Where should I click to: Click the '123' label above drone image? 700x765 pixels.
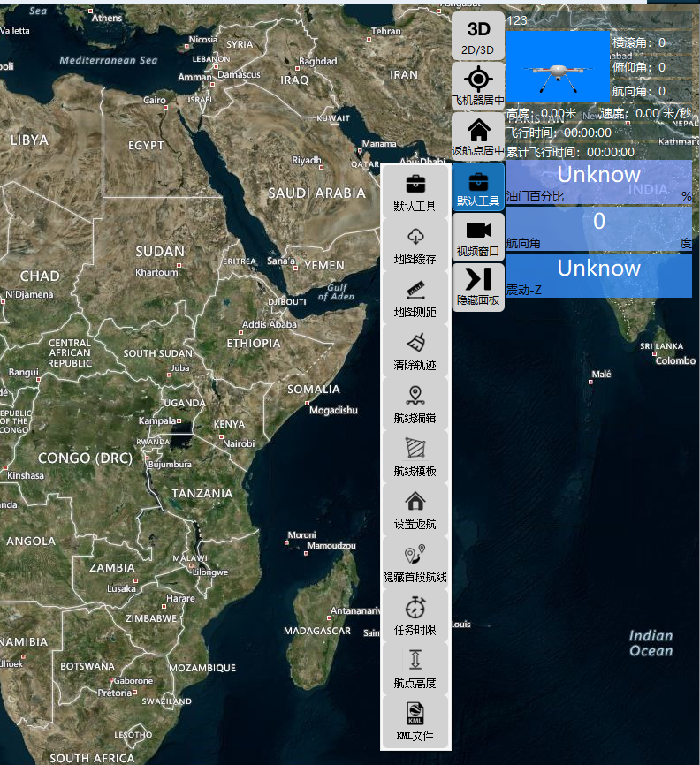pos(517,20)
